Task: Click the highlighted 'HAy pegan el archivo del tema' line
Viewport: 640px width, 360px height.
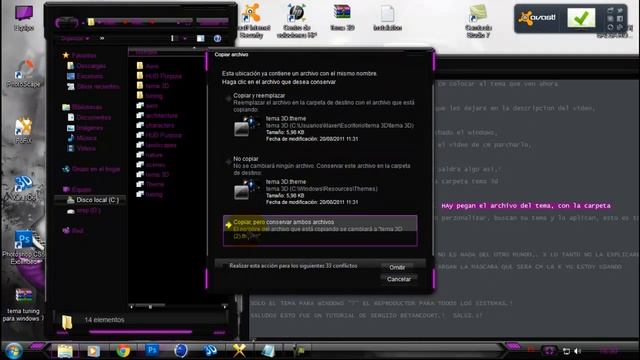Action: coord(526,206)
